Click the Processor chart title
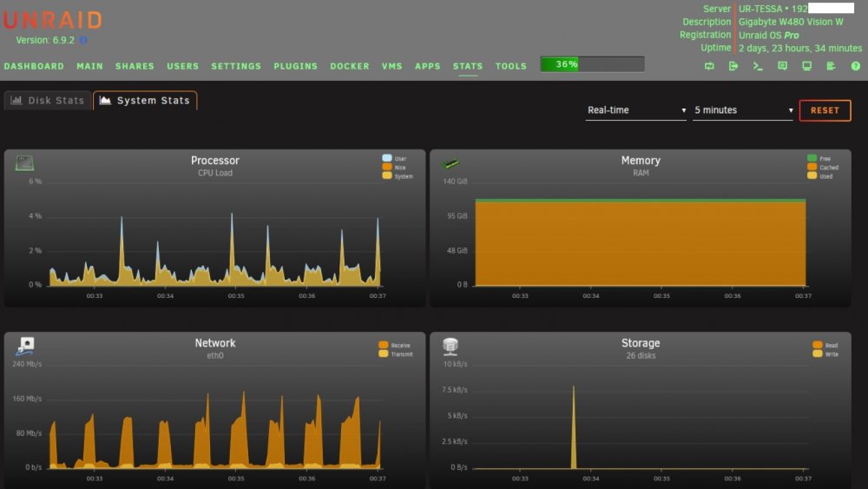Screen dimensions: 868x489 pos(214,161)
